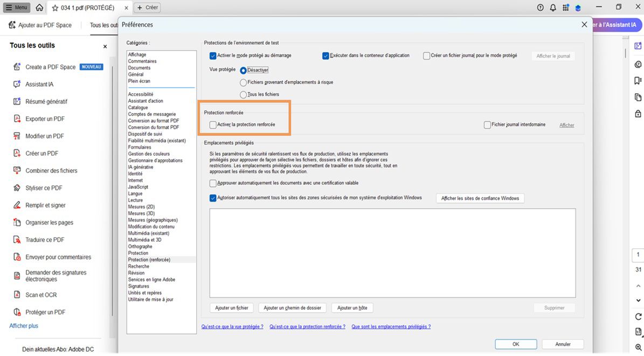The width and height of the screenshot is (644, 356).
Task: Click the Afficher link for interdomain log
Action: point(567,125)
